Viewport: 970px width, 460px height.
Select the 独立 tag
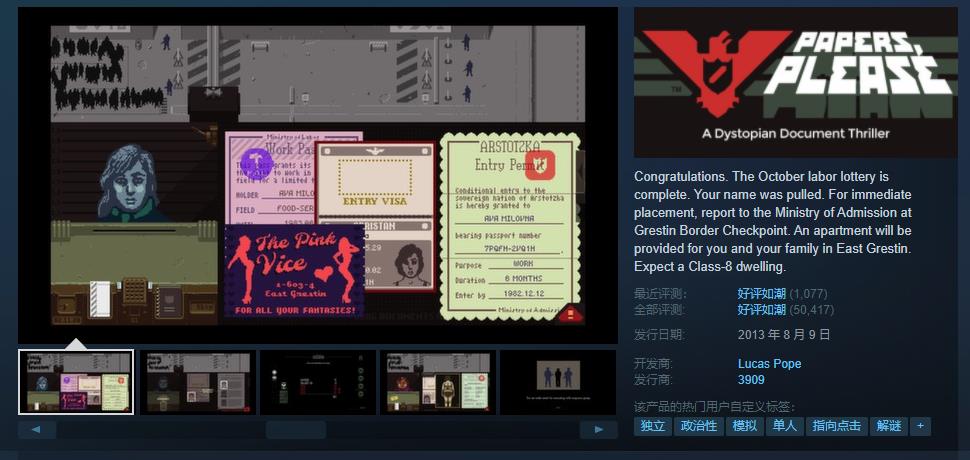[x=653, y=426]
